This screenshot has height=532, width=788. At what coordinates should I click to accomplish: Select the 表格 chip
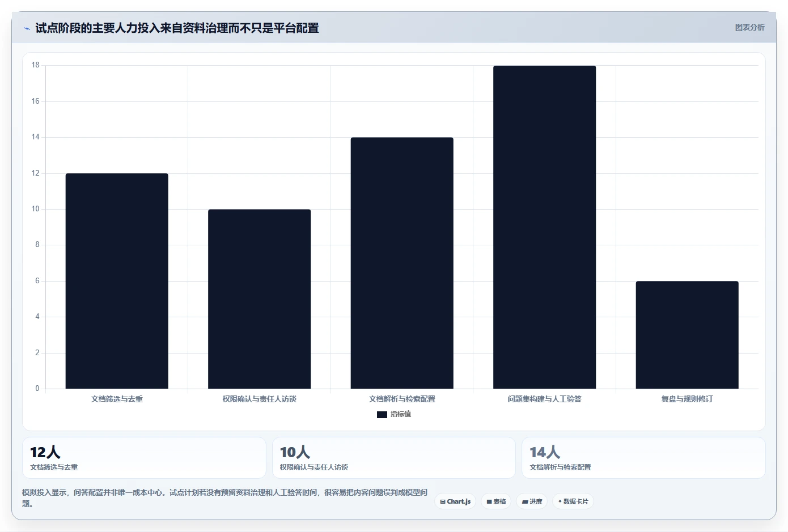pos(496,501)
